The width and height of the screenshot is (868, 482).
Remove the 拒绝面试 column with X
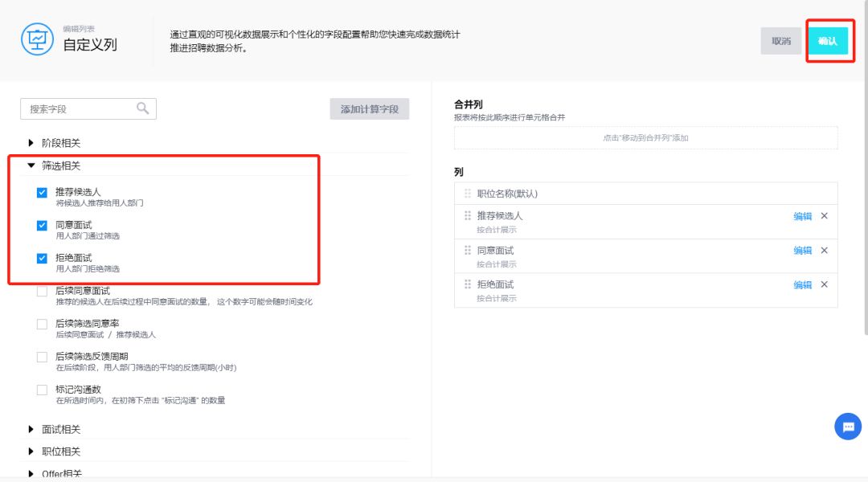click(824, 284)
